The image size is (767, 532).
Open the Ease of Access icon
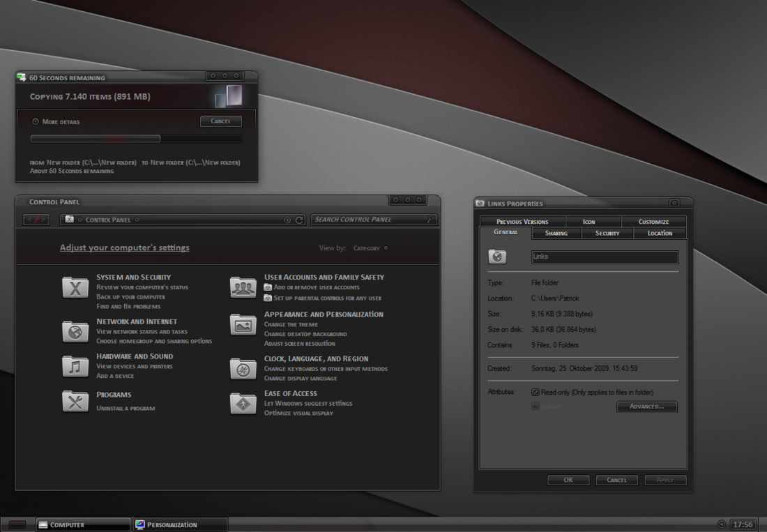click(243, 404)
